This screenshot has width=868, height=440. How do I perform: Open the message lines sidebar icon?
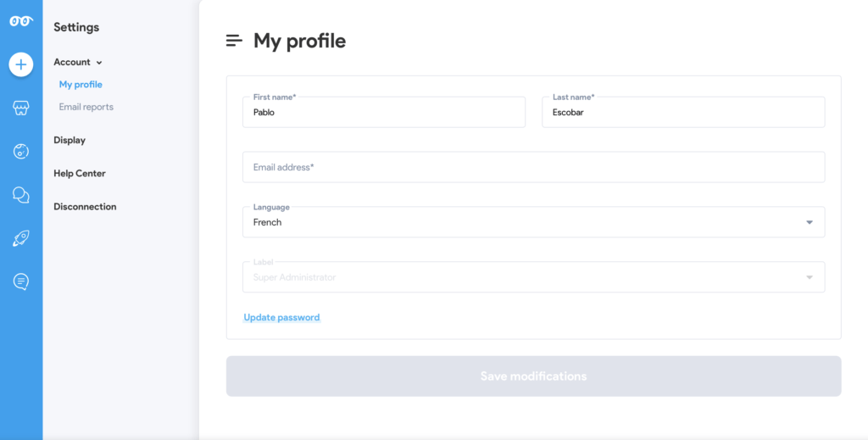click(x=21, y=281)
